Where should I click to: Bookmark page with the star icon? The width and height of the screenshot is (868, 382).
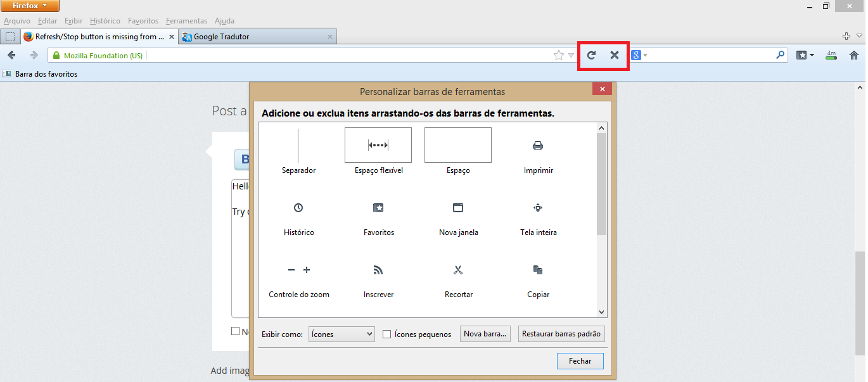pos(558,56)
